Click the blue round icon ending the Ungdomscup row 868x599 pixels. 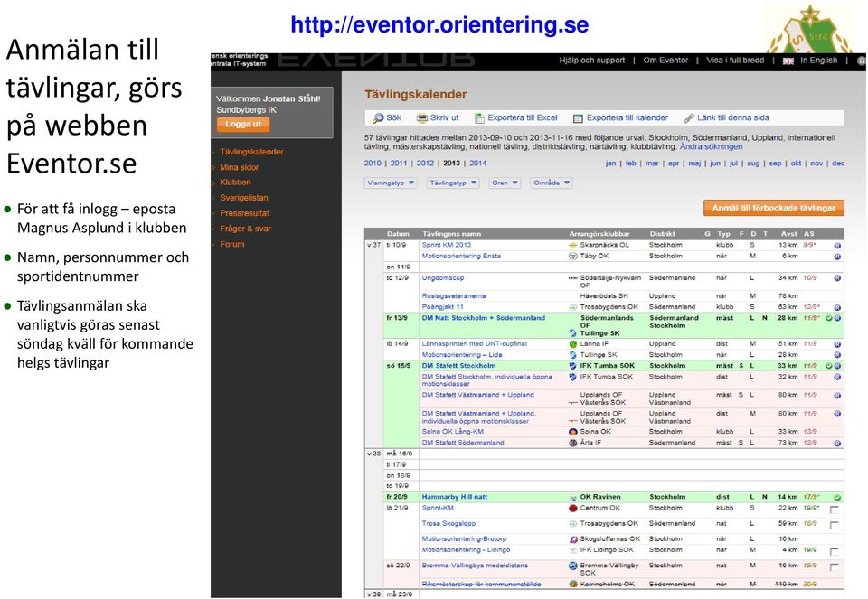pyautogui.click(x=837, y=278)
